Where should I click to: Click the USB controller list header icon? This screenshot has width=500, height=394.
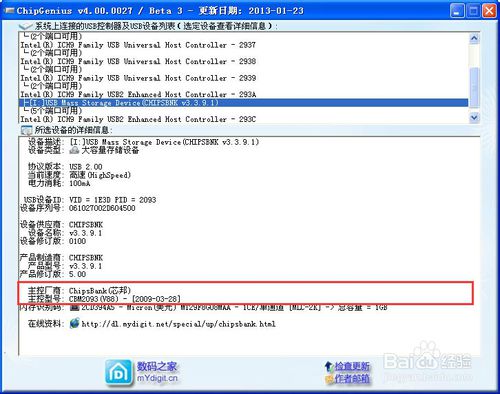[x=25, y=26]
